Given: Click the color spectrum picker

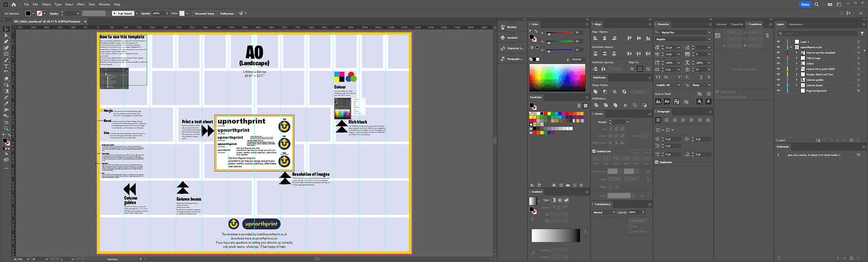Looking at the screenshot, I should (x=557, y=78).
